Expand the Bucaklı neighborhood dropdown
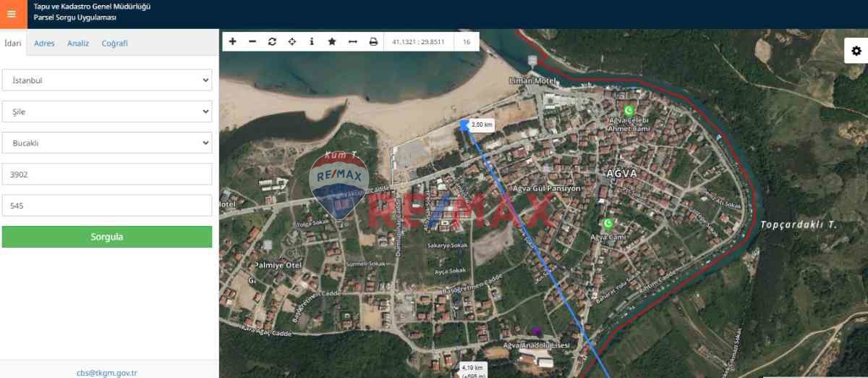The image size is (868, 378). pyautogui.click(x=107, y=143)
